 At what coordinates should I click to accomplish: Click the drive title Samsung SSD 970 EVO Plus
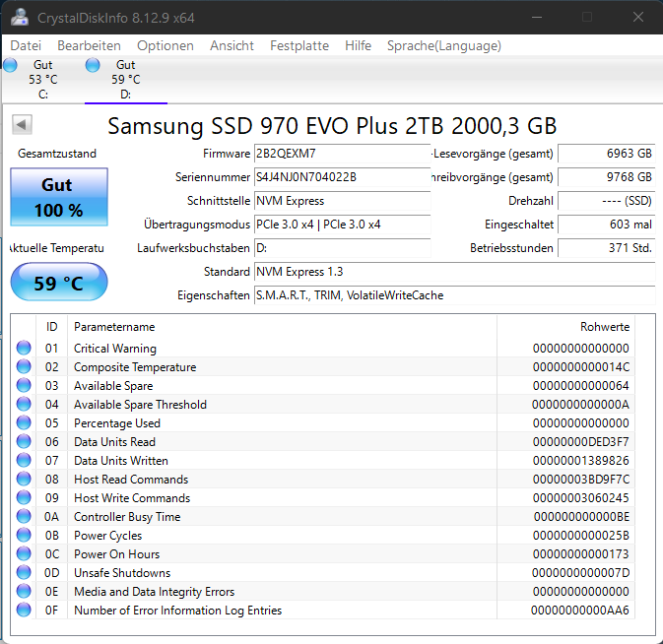(332, 125)
